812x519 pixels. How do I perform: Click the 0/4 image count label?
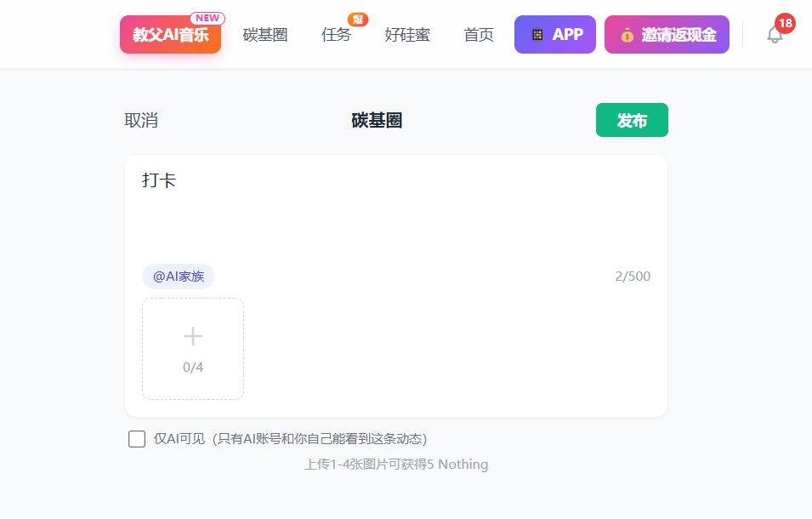193,368
